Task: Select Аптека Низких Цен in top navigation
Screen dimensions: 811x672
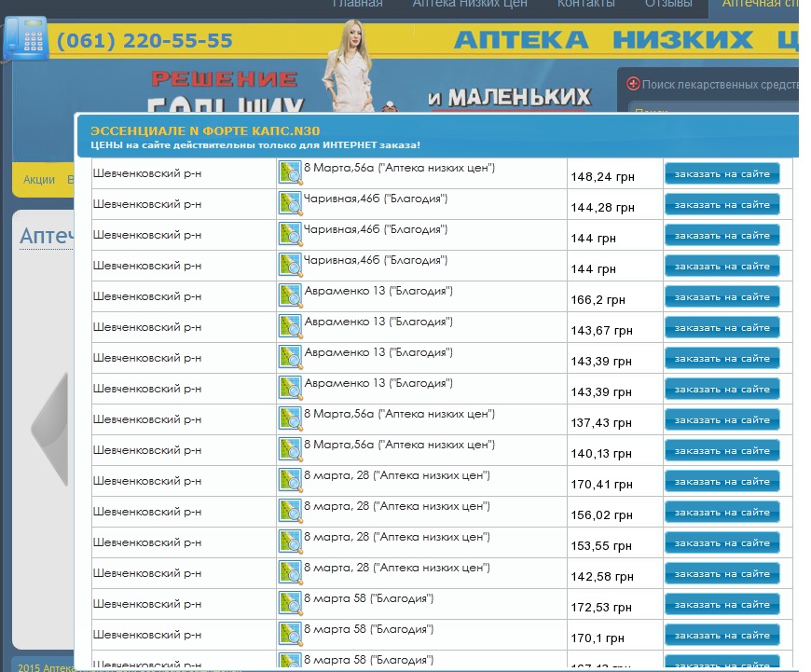Action: tap(470, 4)
